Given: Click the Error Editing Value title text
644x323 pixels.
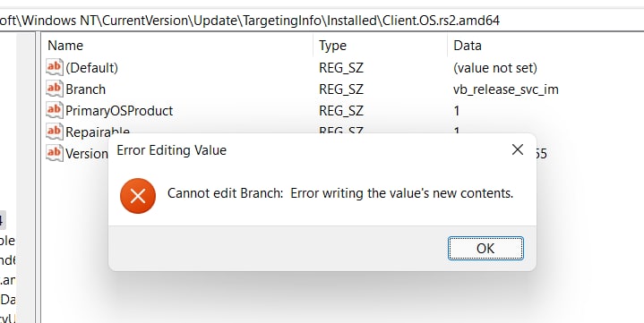Looking at the screenshot, I should click(x=171, y=150).
